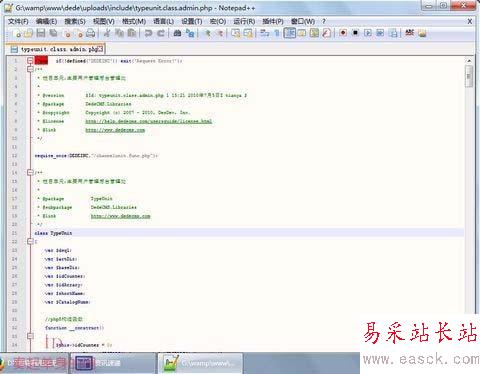Image resolution: width=480 pixels, height=374 pixels.
Task: Open the 插件(P) plugins menu
Action: tap(273, 21)
